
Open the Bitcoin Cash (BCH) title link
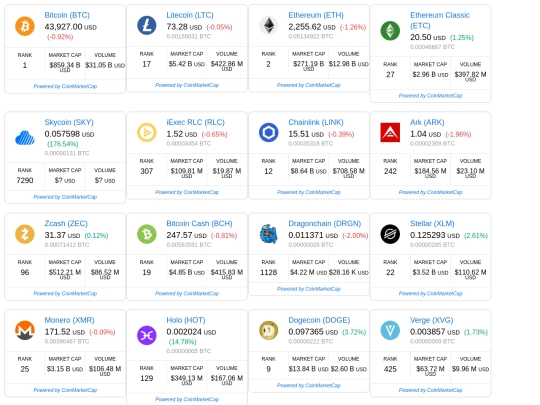tap(199, 224)
